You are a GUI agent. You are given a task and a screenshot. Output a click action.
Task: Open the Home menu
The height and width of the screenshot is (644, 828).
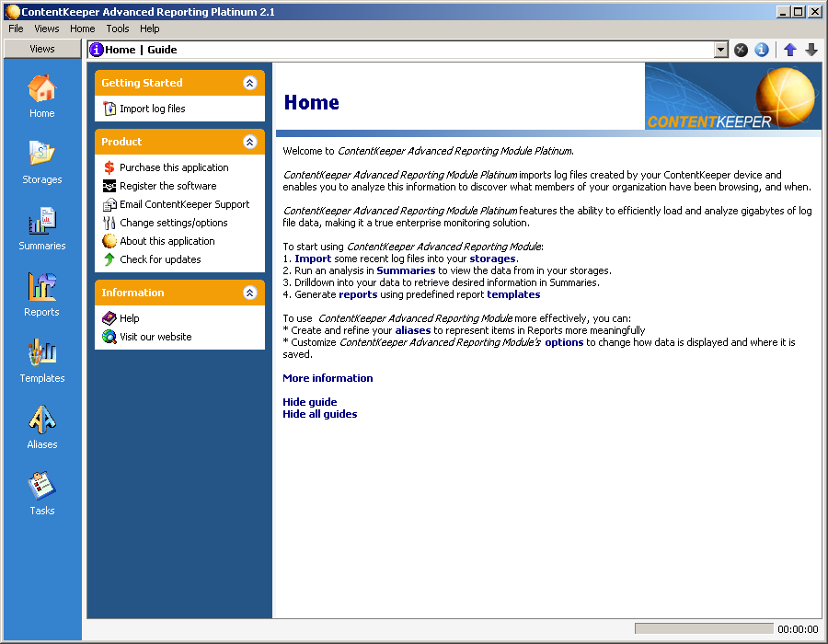tap(83, 29)
